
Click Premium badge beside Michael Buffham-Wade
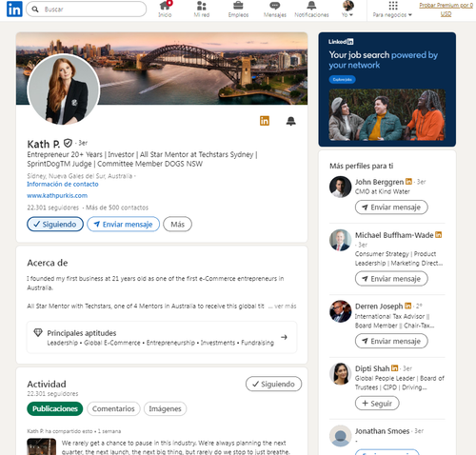coord(438,235)
